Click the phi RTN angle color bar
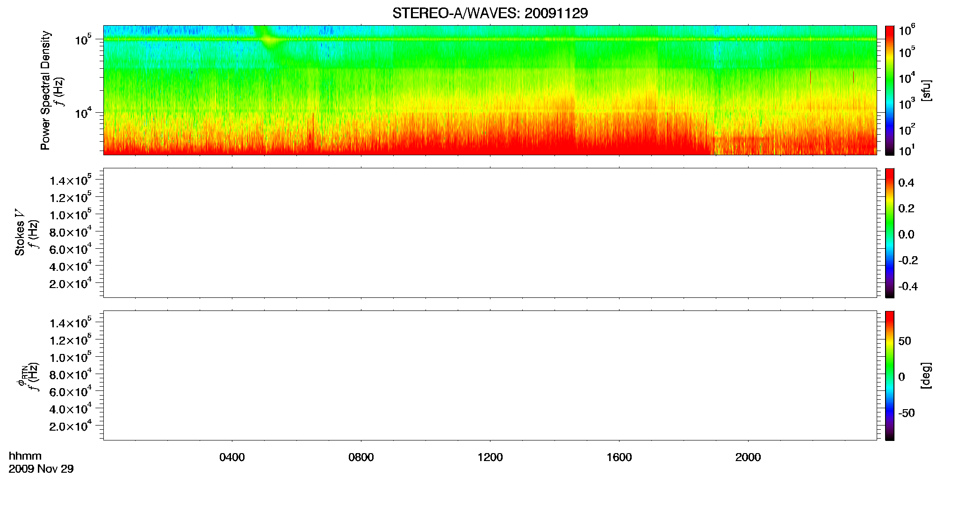 [890, 375]
